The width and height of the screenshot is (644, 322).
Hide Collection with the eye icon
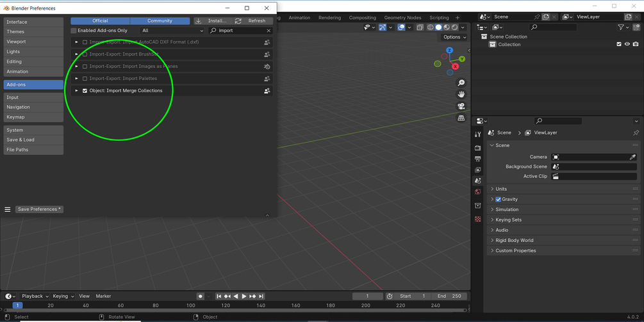click(627, 44)
